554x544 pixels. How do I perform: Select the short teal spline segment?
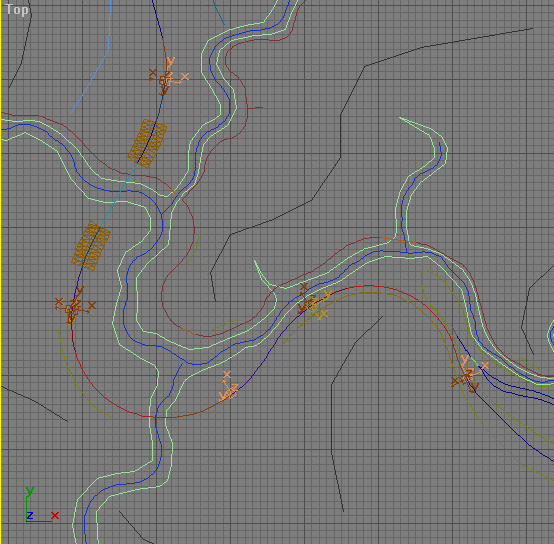[x=218, y=12]
